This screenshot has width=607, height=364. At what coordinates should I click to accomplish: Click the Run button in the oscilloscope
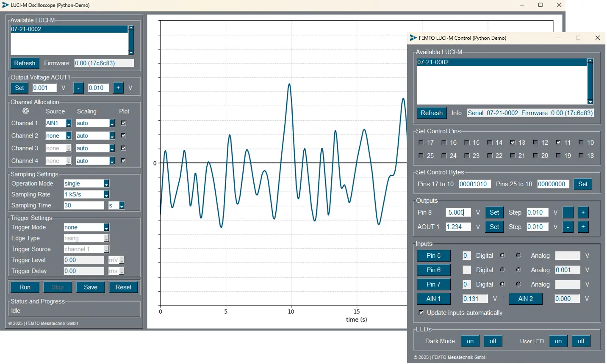coord(25,287)
